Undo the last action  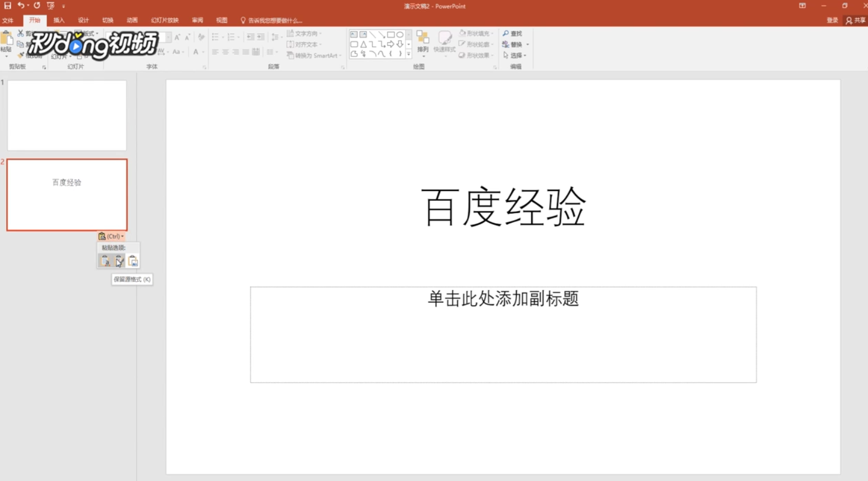point(21,6)
